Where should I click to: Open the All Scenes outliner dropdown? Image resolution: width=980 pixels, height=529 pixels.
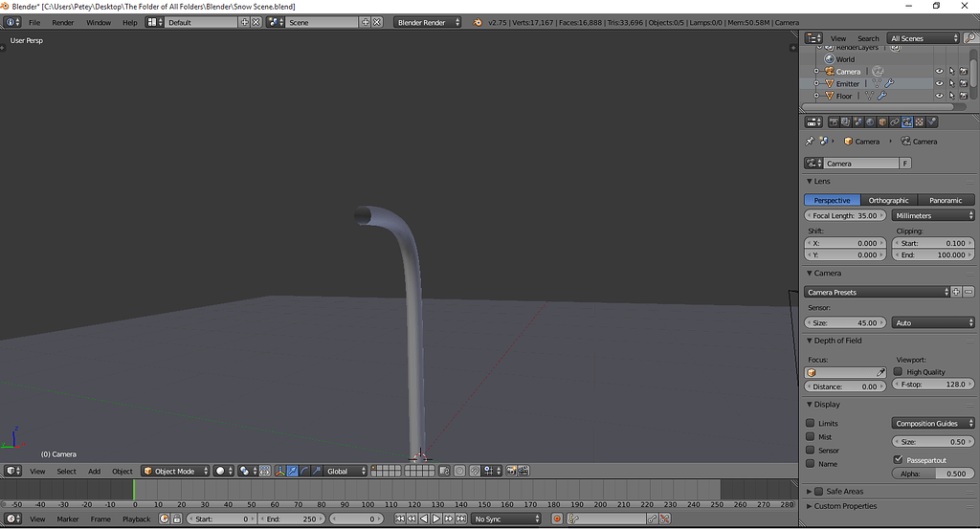click(924, 38)
